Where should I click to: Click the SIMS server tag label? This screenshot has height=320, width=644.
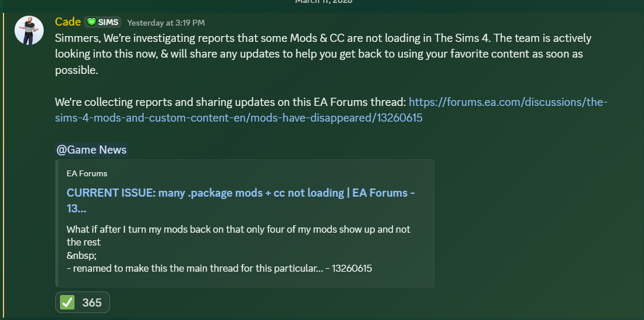[x=108, y=23]
